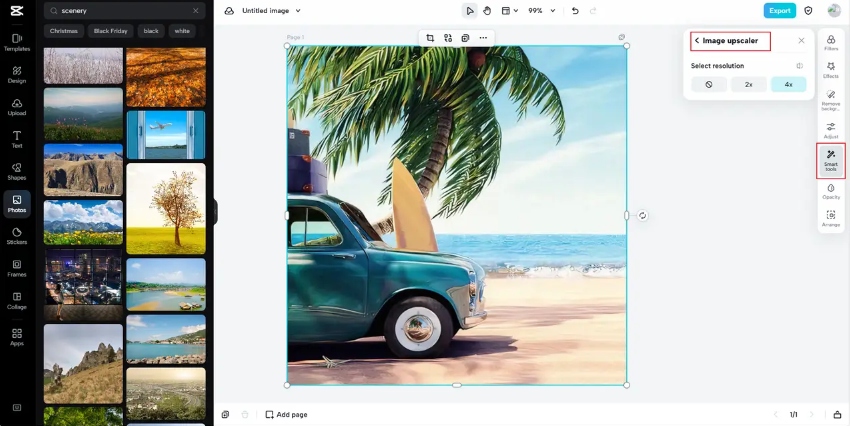Close the Image upscaler panel
This screenshot has height=426, width=850.
point(801,41)
